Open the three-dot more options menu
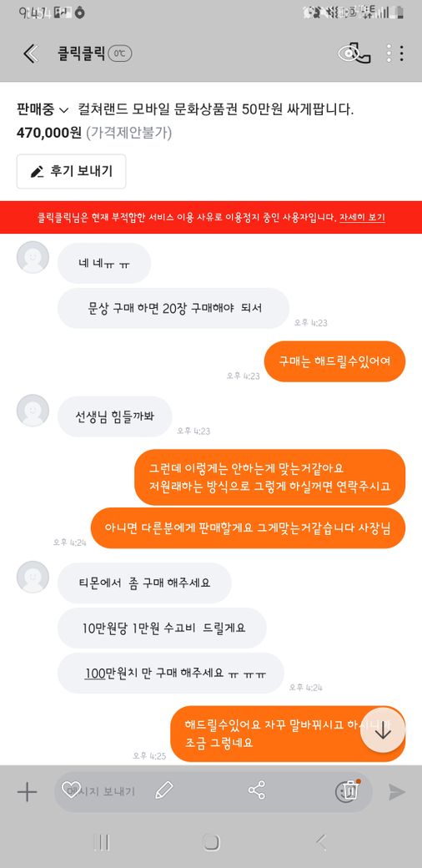 [x=395, y=53]
